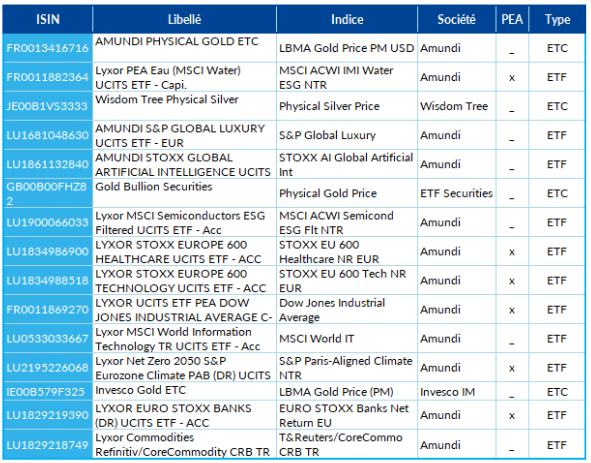The image size is (591, 463).
Task: Select ISIN LU1834986900
Action: [47, 251]
